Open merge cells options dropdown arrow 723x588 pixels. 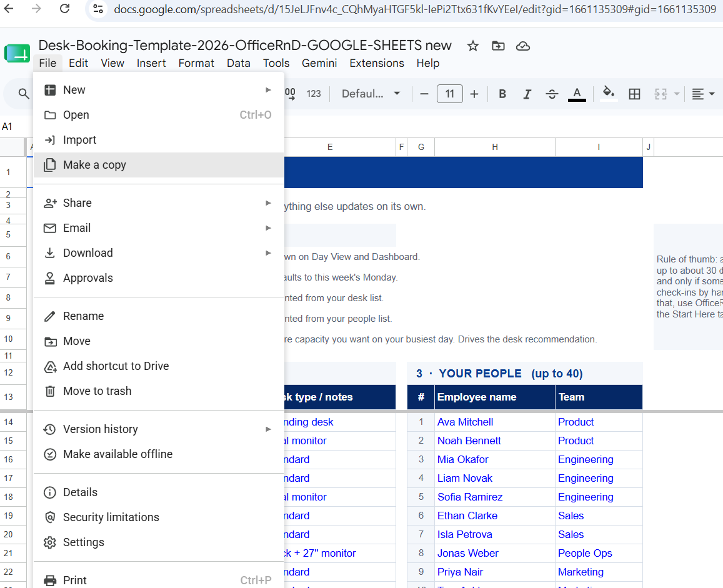676,94
